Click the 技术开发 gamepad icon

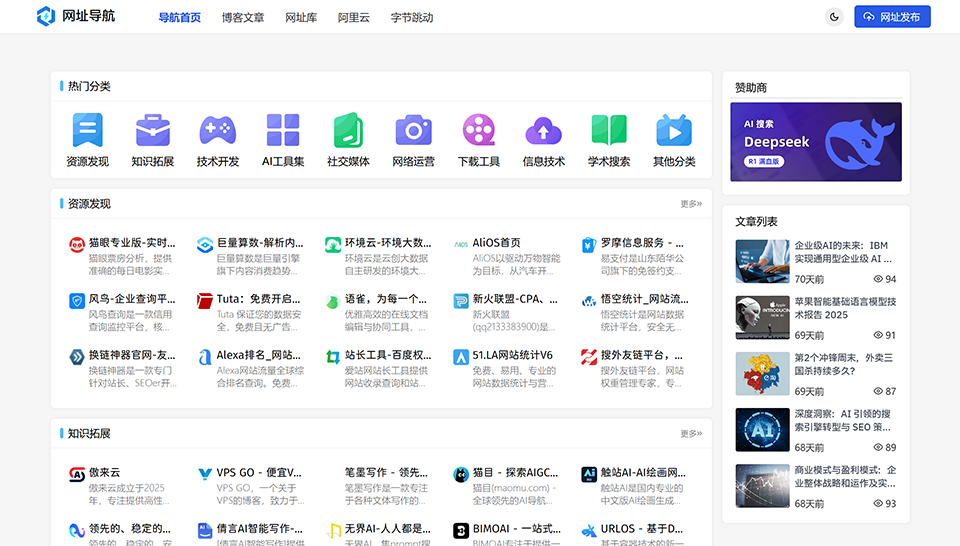pyautogui.click(x=217, y=130)
